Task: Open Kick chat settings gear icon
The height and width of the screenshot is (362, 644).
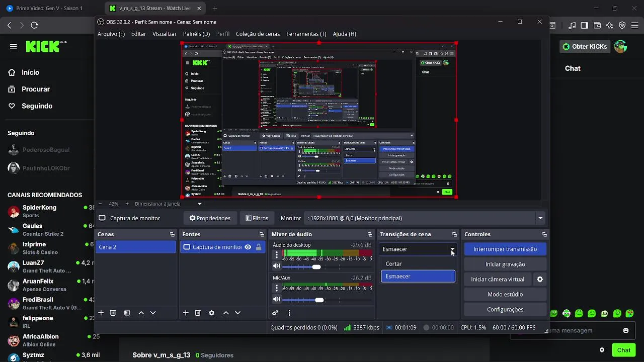Action: [602, 350]
